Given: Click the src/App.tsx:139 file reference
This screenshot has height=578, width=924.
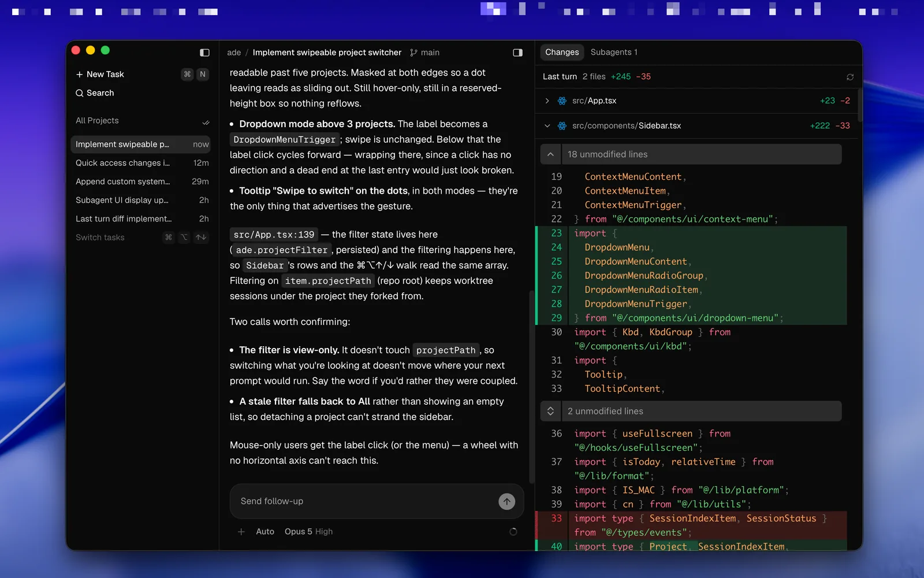Looking at the screenshot, I should pos(274,235).
